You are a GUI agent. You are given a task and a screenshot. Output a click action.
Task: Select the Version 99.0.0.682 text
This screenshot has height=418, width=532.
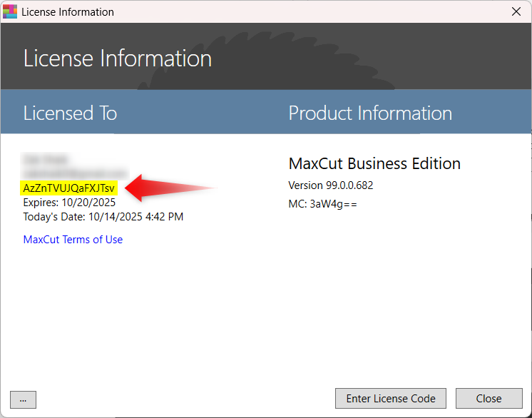(x=330, y=185)
